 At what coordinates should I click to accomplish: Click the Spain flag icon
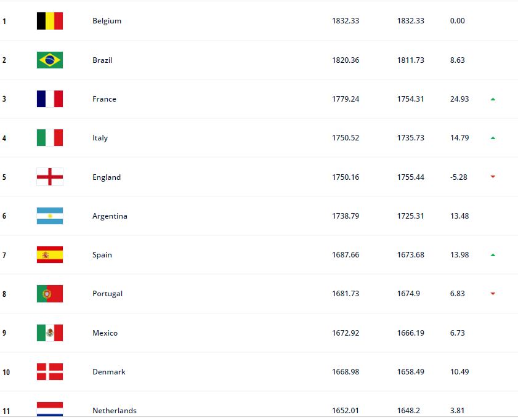(49, 254)
